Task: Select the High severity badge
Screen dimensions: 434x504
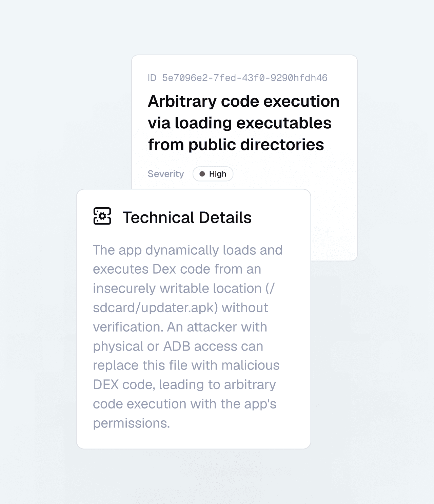Action: [213, 174]
